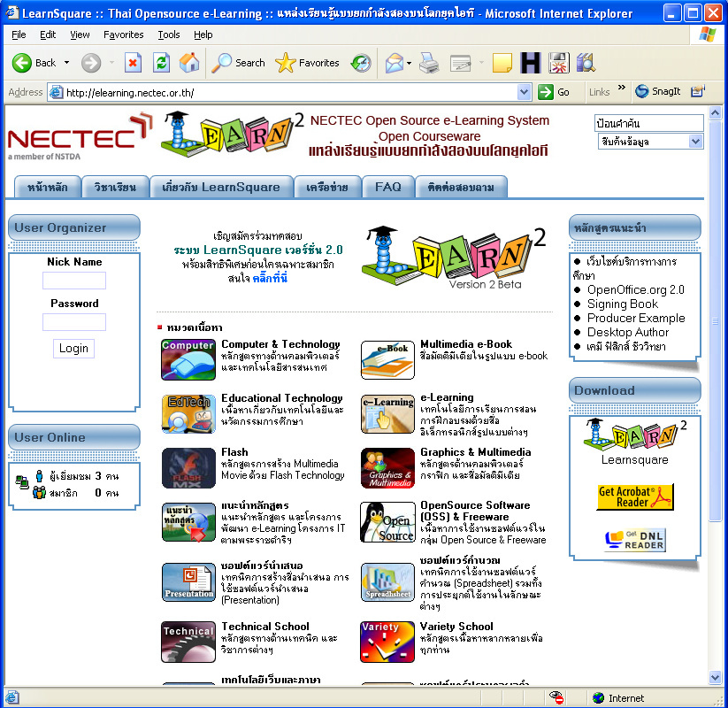Open the Computer & Technology category icon
728x708 pixels.
click(188, 358)
